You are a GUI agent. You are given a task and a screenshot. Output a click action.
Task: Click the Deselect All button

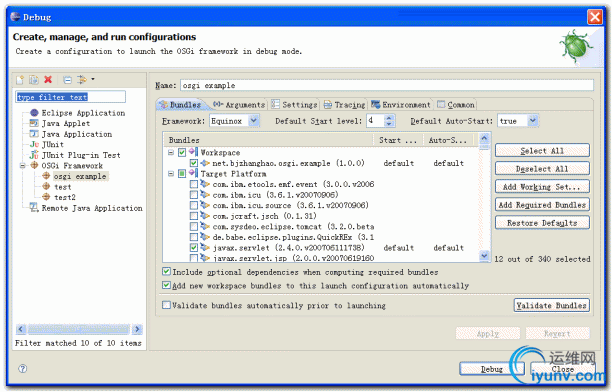click(542, 169)
